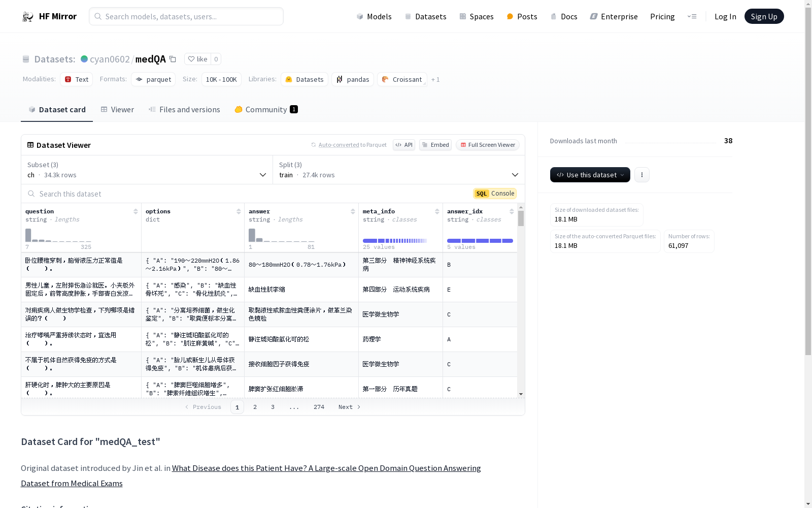The height and width of the screenshot is (508, 812).
Task: Click the Dataset Viewer table icon
Action: (30, 145)
